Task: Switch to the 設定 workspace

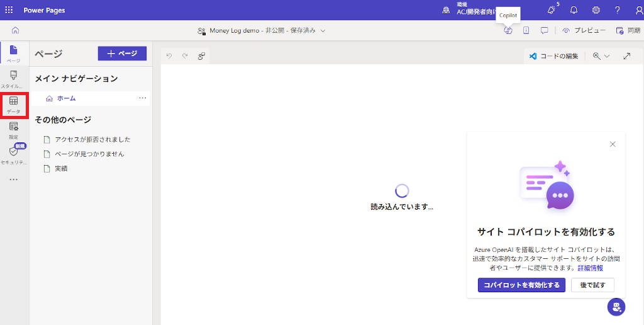Action: [14, 130]
